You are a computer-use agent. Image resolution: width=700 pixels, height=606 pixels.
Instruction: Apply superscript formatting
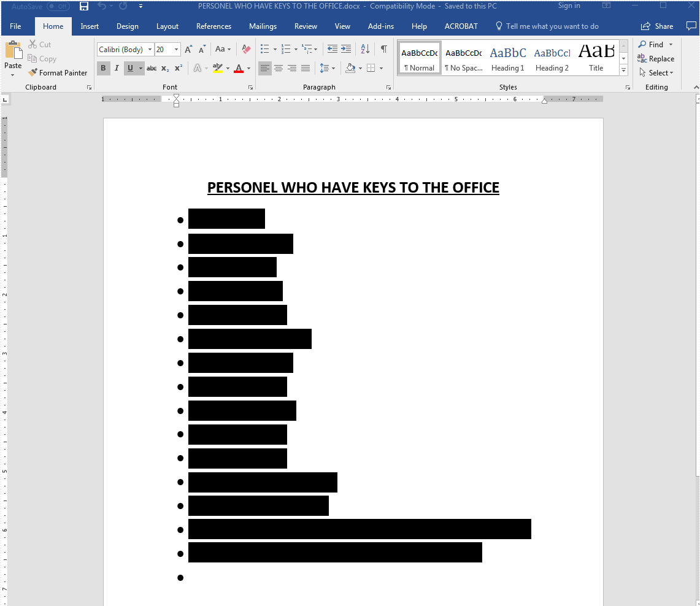point(178,68)
